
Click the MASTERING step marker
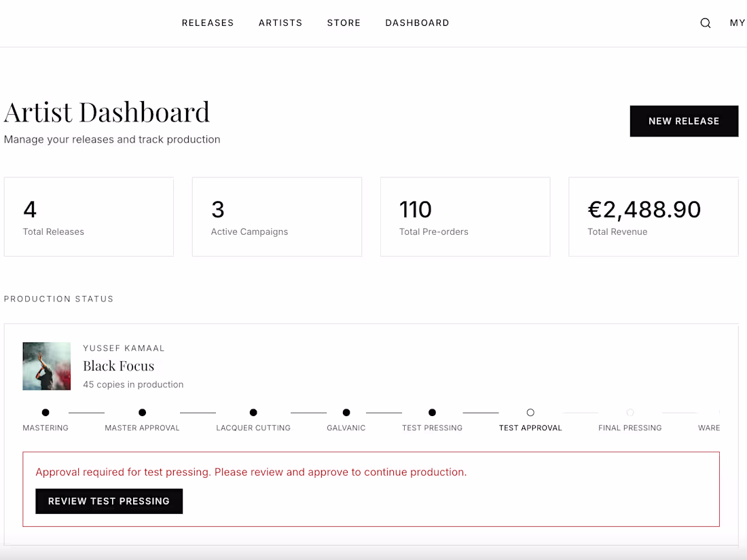tap(45, 412)
